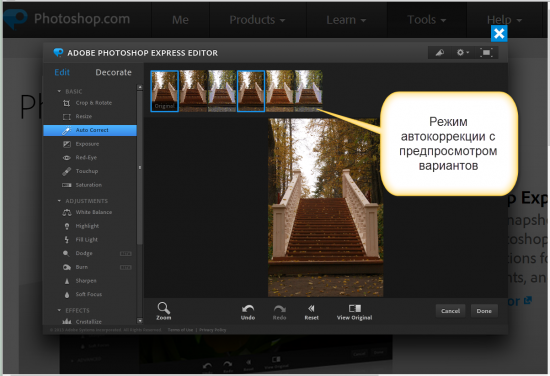The image size is (550, 376).
Task: Select the highlighted fourth preview thumbnail
Action: (x=251, y=91)
